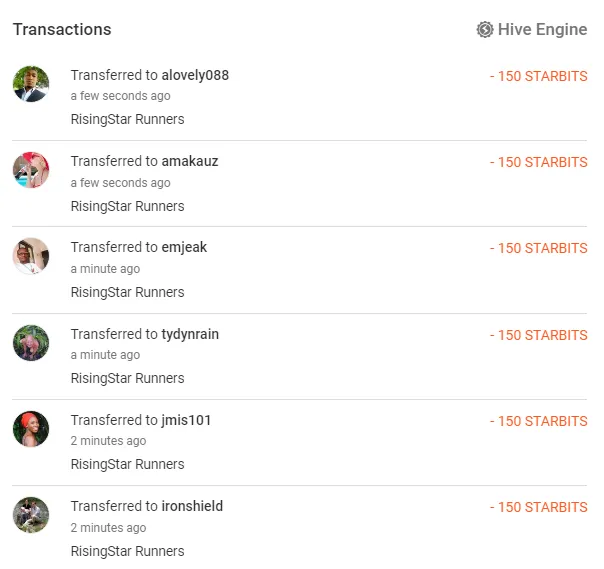
Task: Click the Hive Engine logo icon
Action: pyautogui.click(x=485, y=30)
